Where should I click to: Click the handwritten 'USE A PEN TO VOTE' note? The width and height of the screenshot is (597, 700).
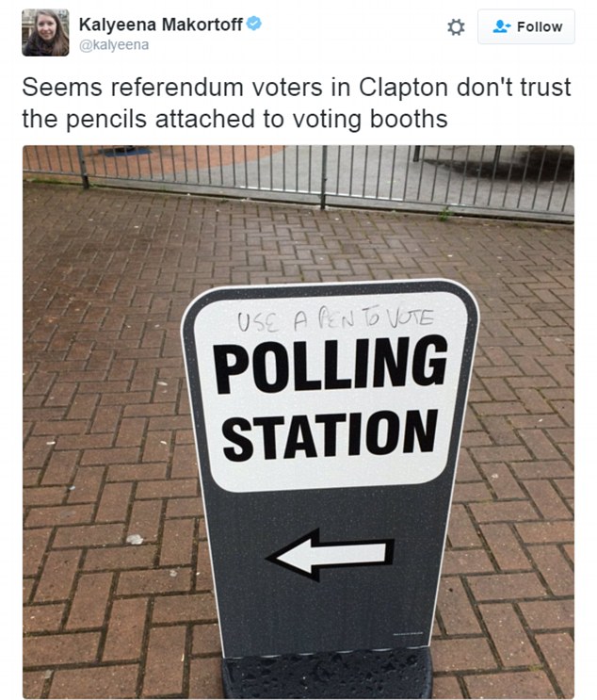[333, 318]
